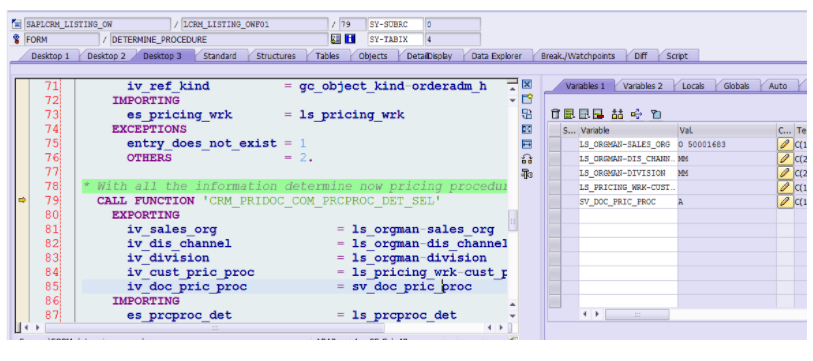Click the binoculars find icon in variables toolbar
The height and width of the screenshot is (361, 813).
point(617,114)
